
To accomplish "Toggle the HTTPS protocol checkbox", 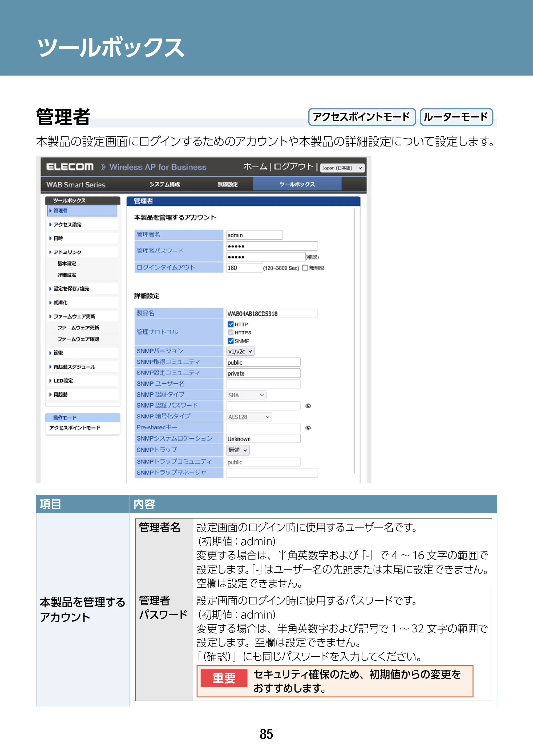I will (x=231, y=332).
